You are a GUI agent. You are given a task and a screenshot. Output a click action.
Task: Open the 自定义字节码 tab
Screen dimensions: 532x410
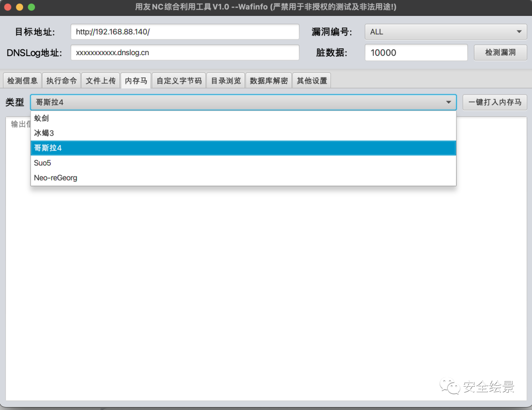pos(179,81)
